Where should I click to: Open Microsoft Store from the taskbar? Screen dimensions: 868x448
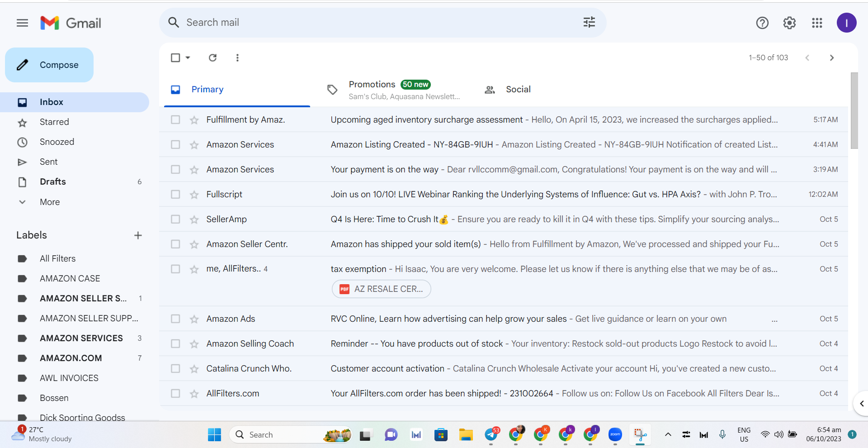(441, 435)
